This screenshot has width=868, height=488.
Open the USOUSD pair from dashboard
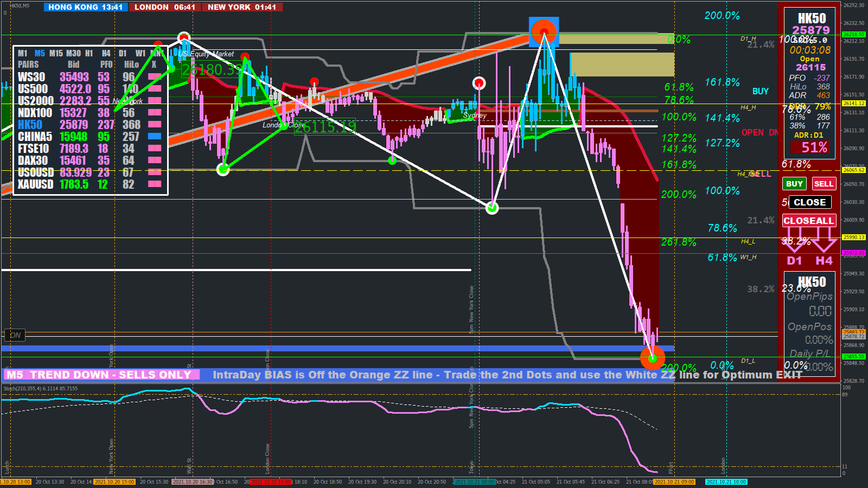coord(36,172)
